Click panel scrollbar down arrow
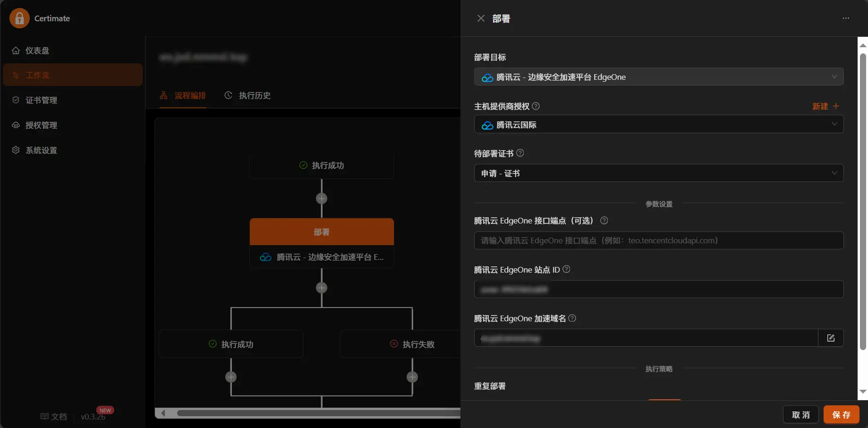 [x=863, y=392]
